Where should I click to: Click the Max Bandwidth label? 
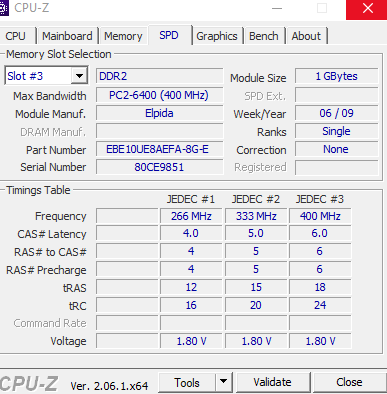[x=50, y=96]
